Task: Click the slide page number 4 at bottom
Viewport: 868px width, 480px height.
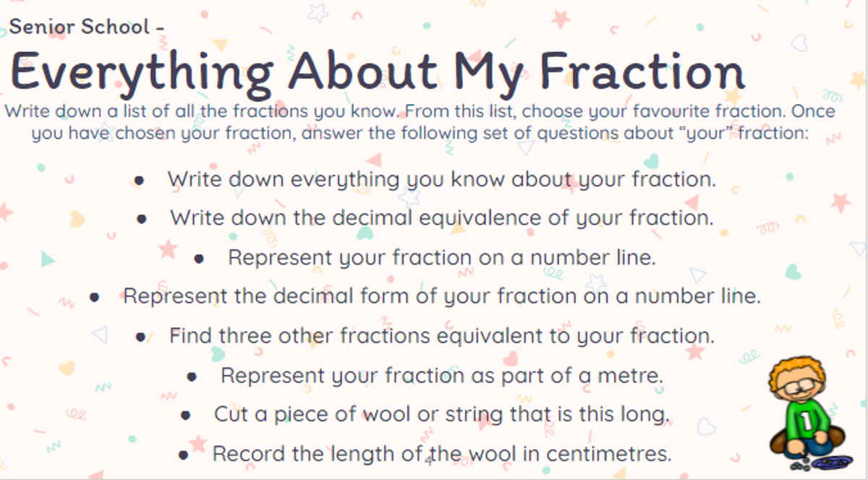Action: pyautogui.click(x=428, y=460)
